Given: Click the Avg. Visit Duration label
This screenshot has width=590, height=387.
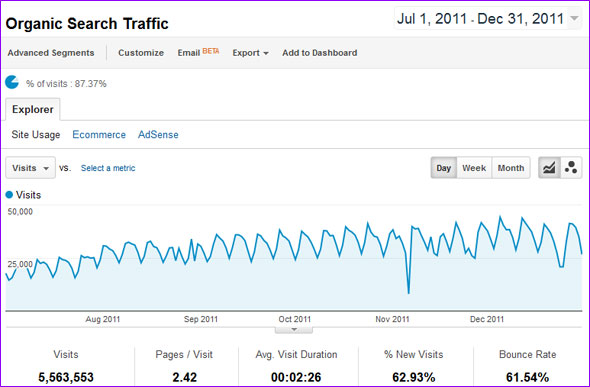Looking at the screenshot, I should point(297,354).
